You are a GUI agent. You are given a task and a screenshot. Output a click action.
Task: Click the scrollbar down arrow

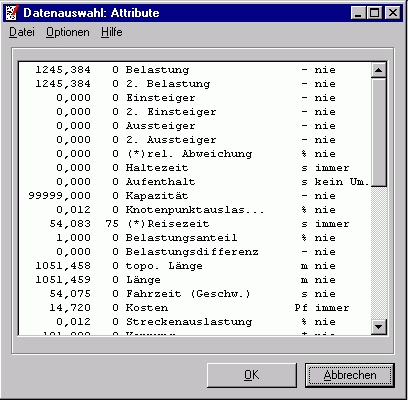[x=379, y=326]
